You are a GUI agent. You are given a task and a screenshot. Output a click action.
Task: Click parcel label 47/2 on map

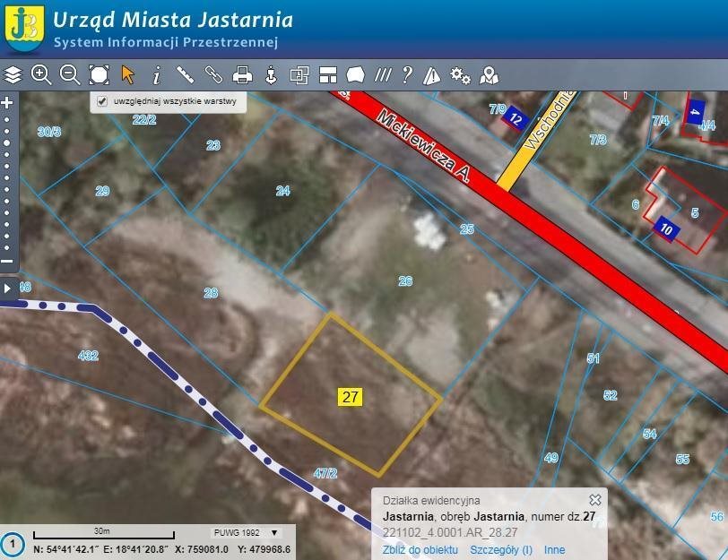[325, 473]
